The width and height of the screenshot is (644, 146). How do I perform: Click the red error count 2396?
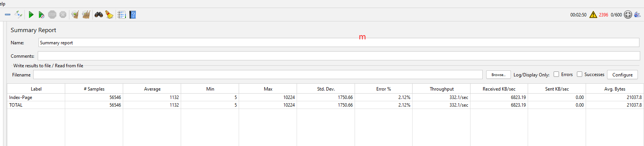[x=604, y=15]
